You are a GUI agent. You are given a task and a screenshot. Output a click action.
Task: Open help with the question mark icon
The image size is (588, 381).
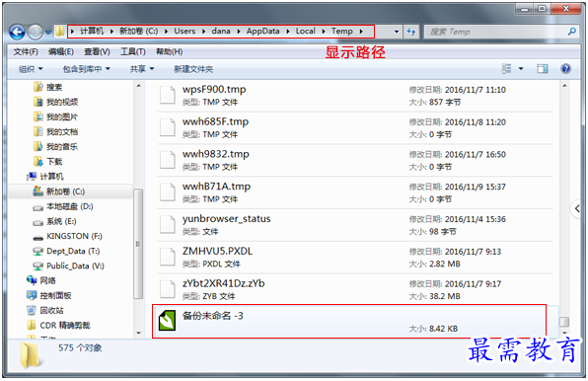click(x=566, y=69)
